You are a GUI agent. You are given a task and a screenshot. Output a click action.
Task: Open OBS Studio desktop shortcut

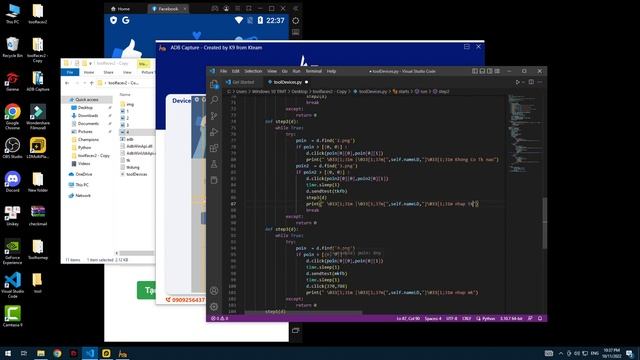pyautogui.click(x=12, y=148)
